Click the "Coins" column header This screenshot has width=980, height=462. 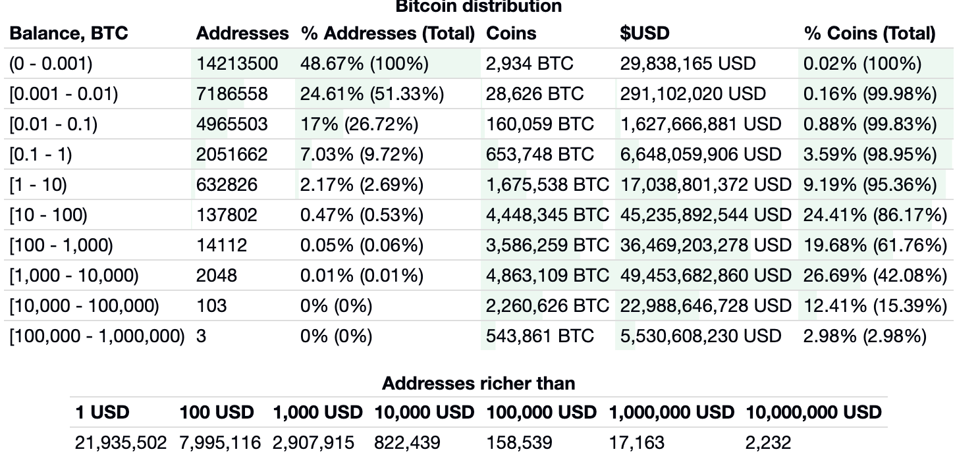click(511, 33)
